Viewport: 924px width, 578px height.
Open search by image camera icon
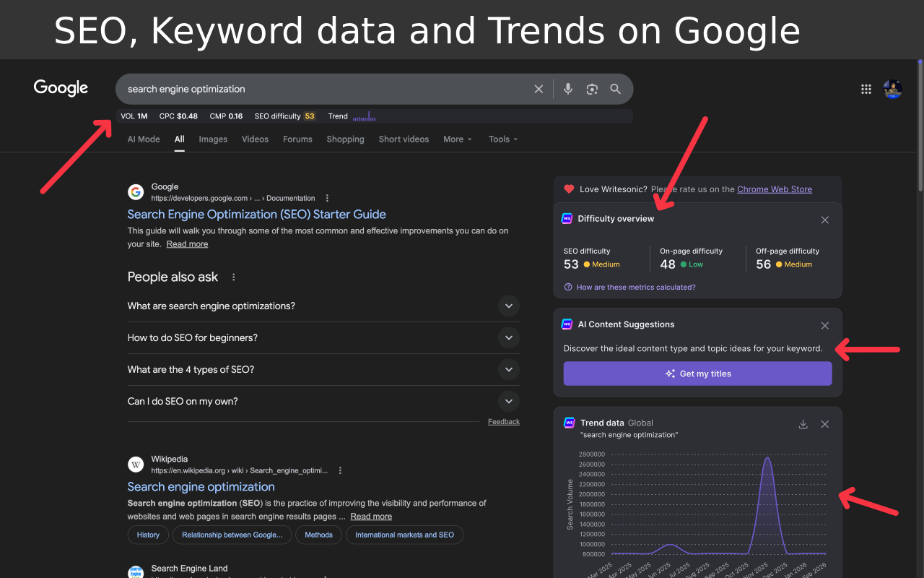coord(592,89)
